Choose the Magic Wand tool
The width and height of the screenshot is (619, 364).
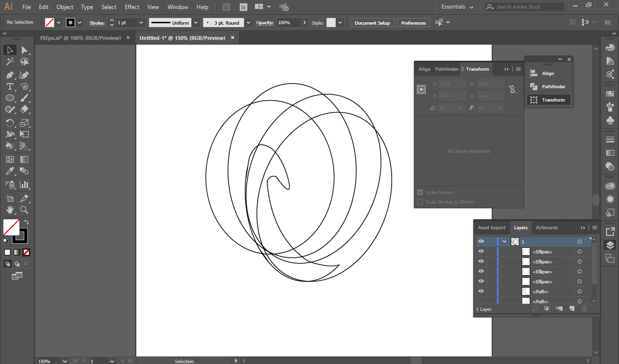pos(9,62)
